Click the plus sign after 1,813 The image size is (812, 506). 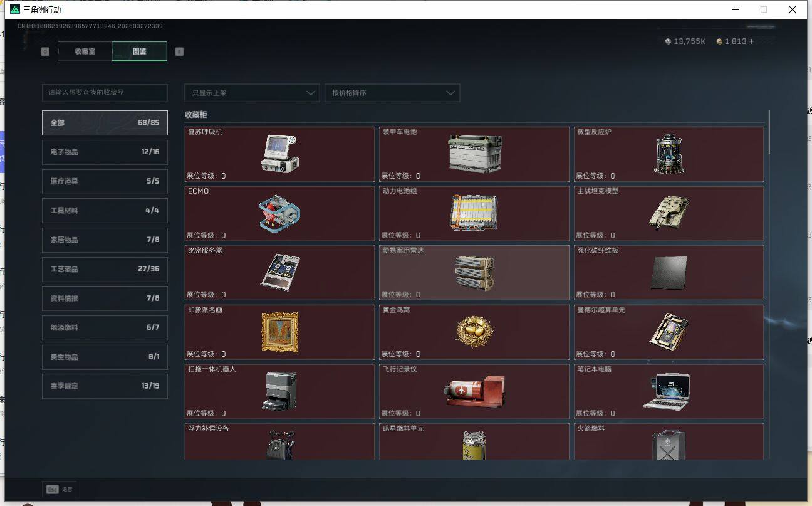point(751,41)
